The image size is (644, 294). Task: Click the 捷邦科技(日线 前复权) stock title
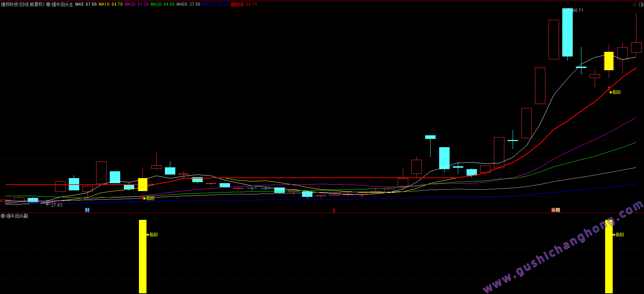coord(23,4)
